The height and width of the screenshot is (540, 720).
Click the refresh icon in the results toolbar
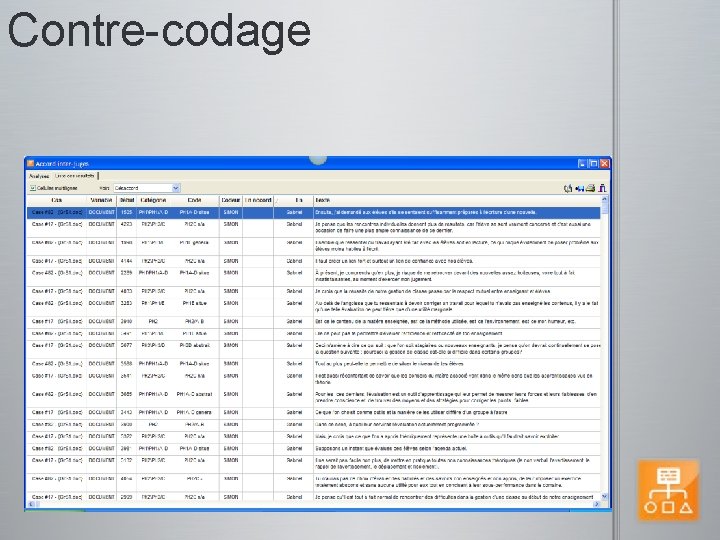pos(568,188)
